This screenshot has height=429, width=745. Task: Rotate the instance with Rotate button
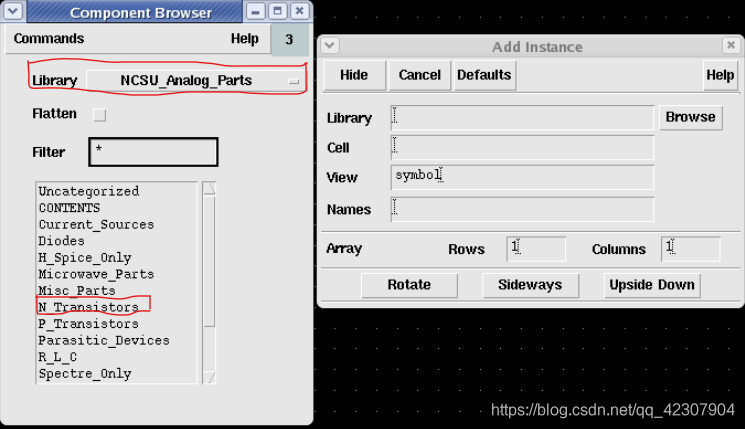click(409, 285)
